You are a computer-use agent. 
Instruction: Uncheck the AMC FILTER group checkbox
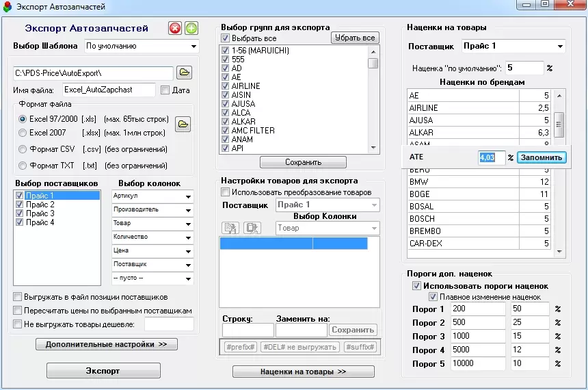click(x=225, y=130)
